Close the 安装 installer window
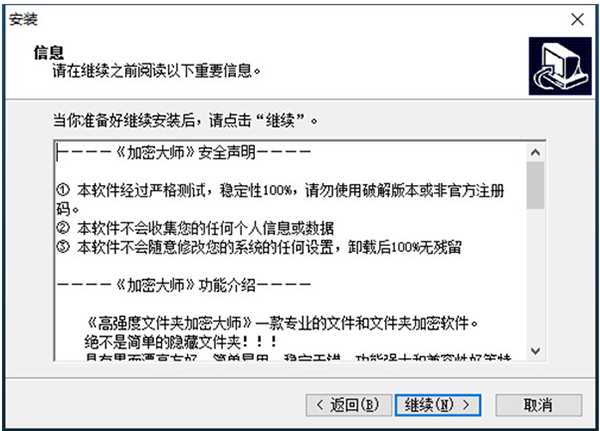The height and width of the screenshot is (431, 600). click(x=577, y=19)
